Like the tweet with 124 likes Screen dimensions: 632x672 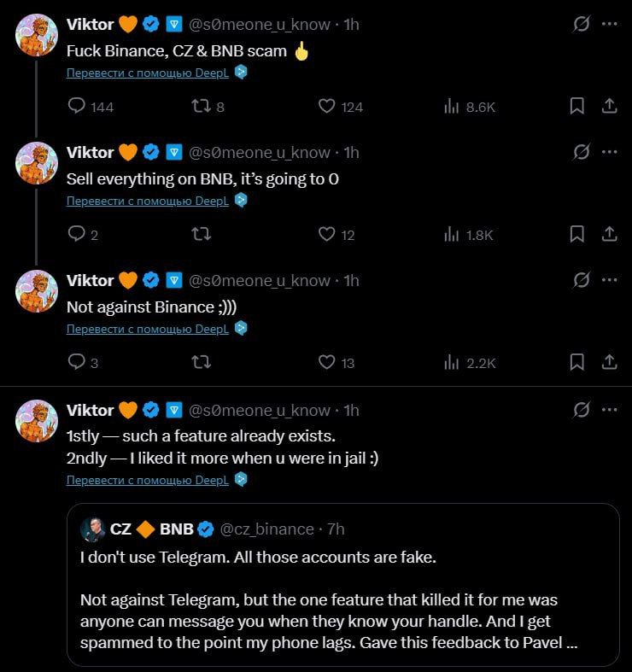point(326,107)
